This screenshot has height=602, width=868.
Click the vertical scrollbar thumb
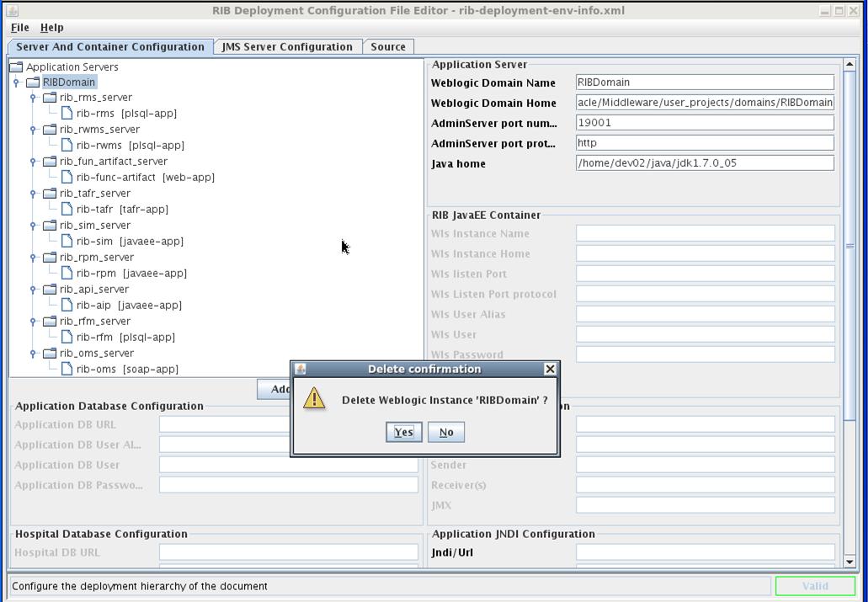(x=849, y=246)
